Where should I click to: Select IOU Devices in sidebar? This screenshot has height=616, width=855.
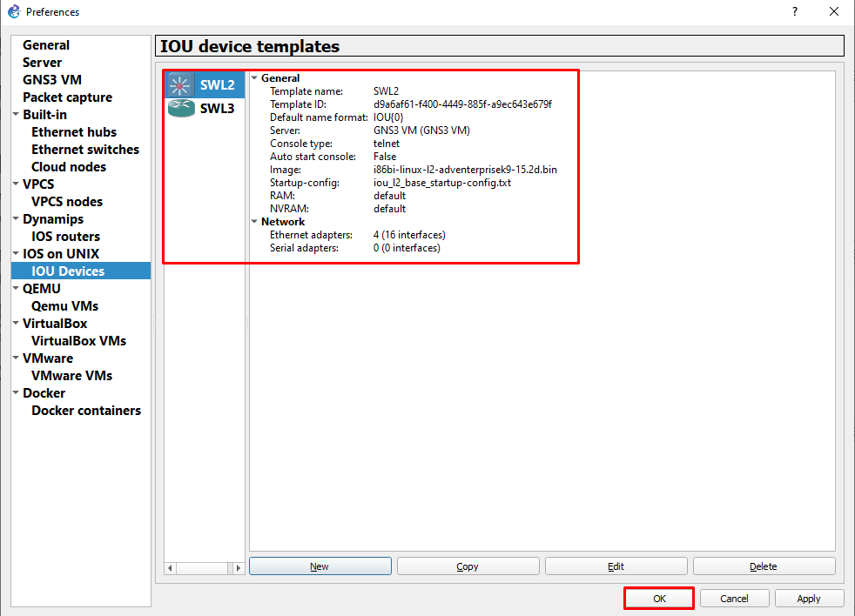[x=81, y=271]
